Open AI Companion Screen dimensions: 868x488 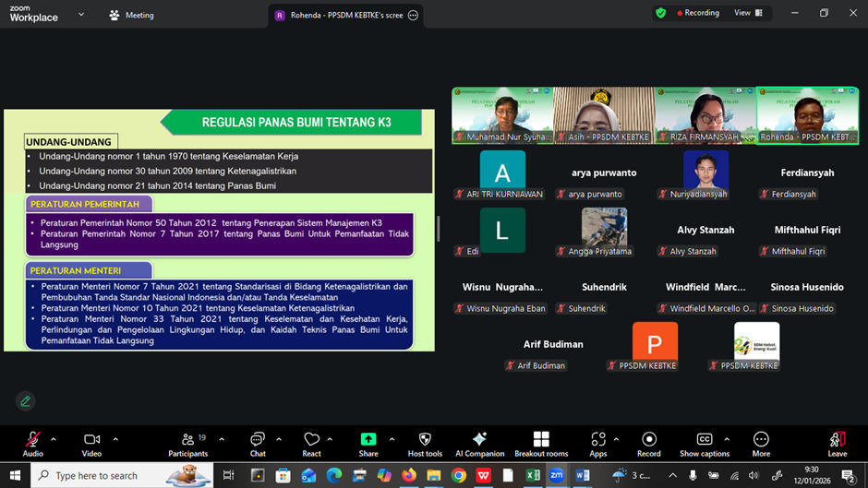pos(479,442)
